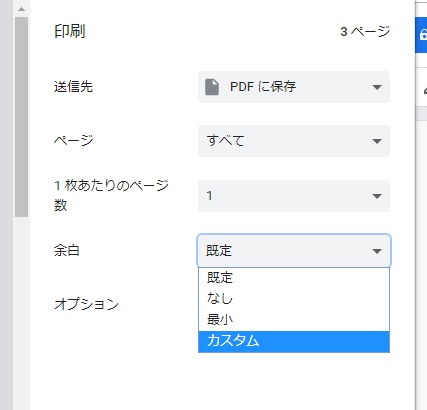This screenshot has height=410, width=427.
Task: Select なし in the margins list
Action: tap(294, 298)
